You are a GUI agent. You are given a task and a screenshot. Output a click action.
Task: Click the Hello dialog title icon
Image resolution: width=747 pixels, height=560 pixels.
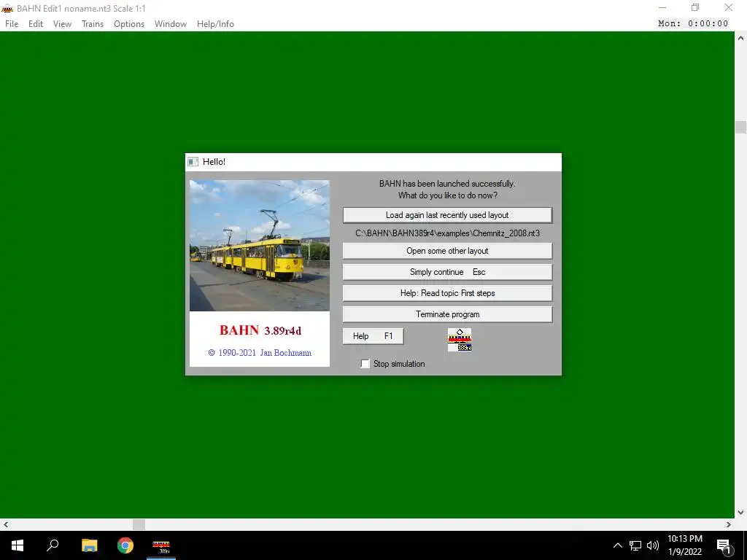pyautogui.click(x=193, y=162)
